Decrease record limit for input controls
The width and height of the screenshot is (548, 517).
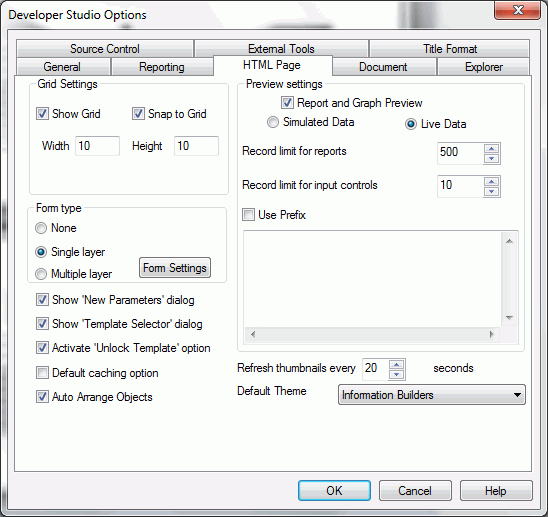tap(492, 192)
